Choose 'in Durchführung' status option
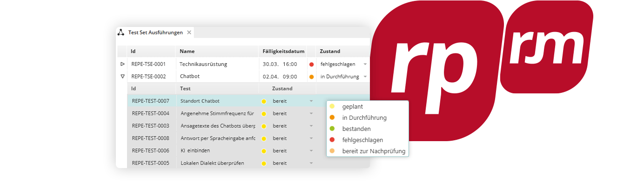 tap(364, 118)
